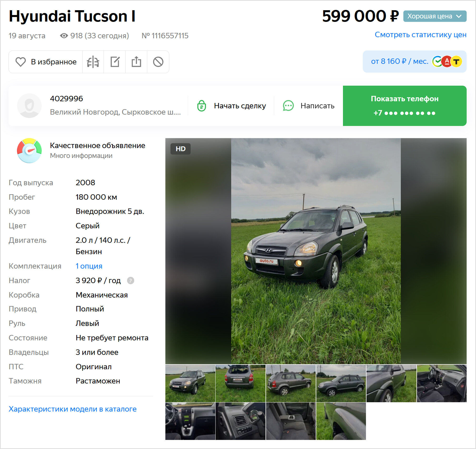Open the seller avatar
This screenshot has height=449, width=476.
tap(30, 106)
